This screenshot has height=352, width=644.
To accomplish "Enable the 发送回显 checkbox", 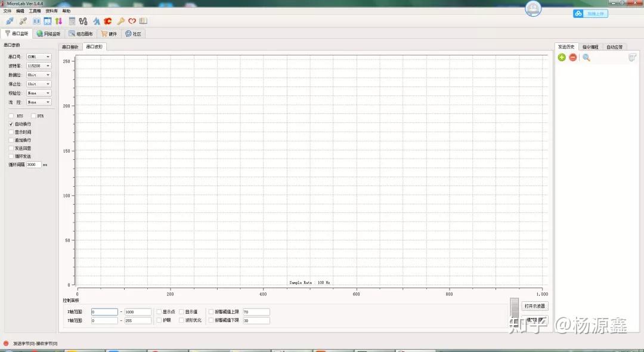I will 11,149.
